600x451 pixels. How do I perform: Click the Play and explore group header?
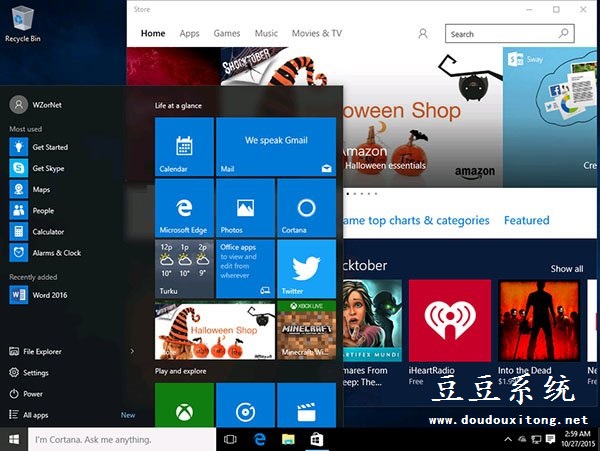coord(181,371)
